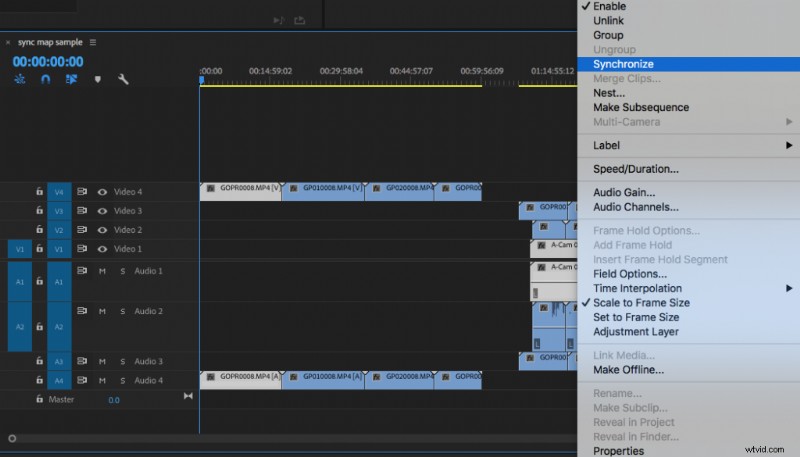Select GOPR0008.MP4 [V] clip on Video 4
800x457 pixels.
tap(240, 192)
